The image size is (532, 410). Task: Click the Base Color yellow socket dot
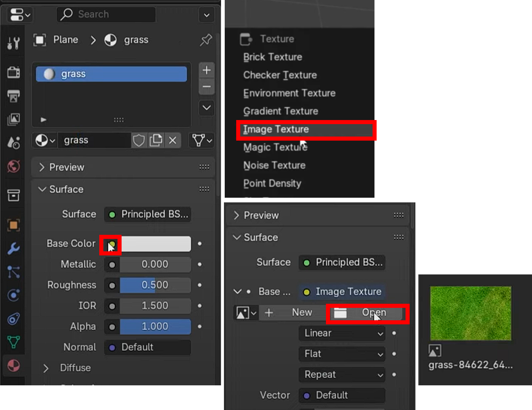pos(112,244)
